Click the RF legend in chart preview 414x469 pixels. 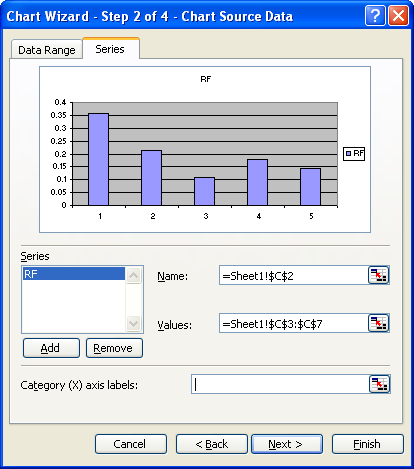click(354, 154)
